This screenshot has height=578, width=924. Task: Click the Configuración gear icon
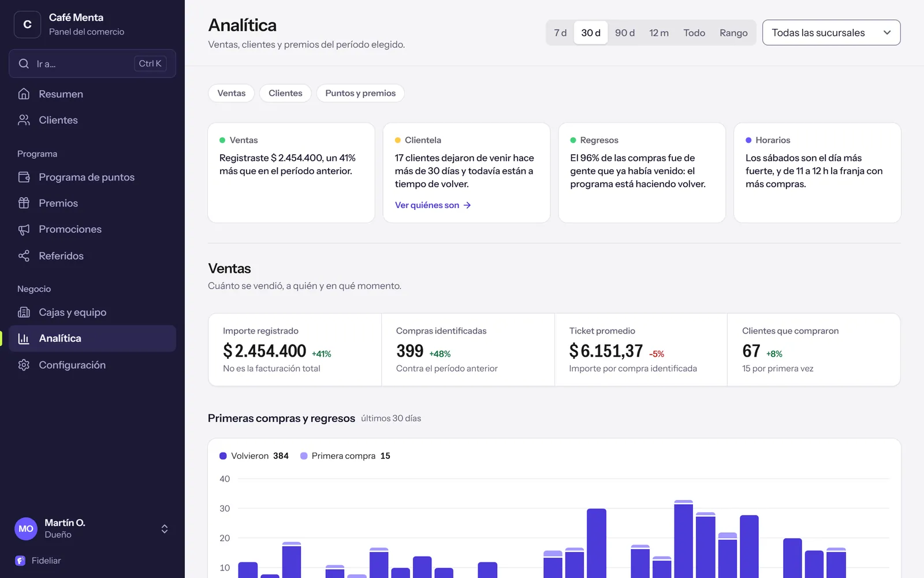tap(24, 365)
